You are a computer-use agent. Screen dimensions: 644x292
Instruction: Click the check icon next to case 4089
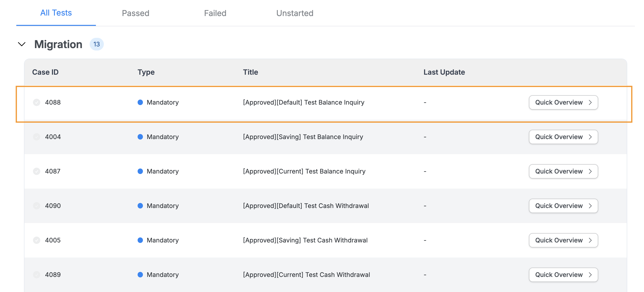(x=36, y=275)
